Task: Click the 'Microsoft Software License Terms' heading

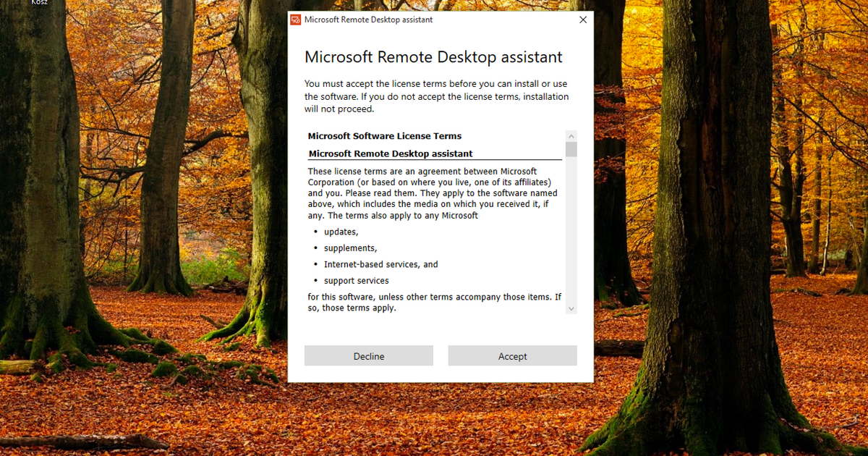Action: tap(385, 136)
